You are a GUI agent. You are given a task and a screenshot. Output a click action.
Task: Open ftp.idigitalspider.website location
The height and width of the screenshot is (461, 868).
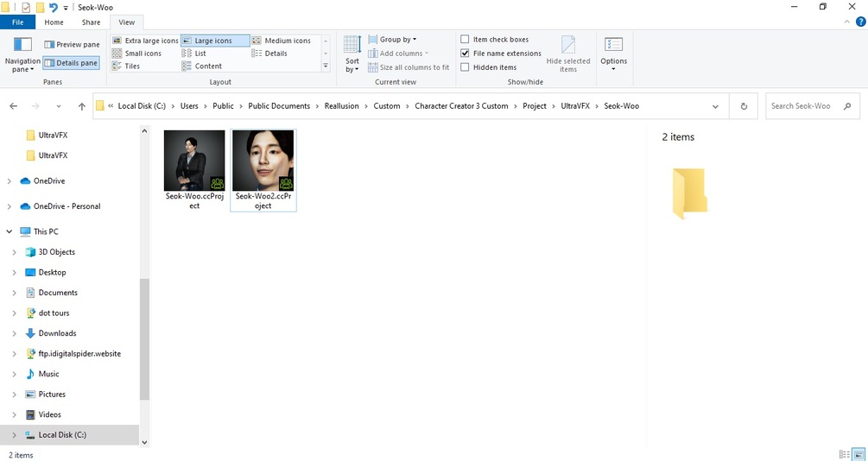[79, 354]
